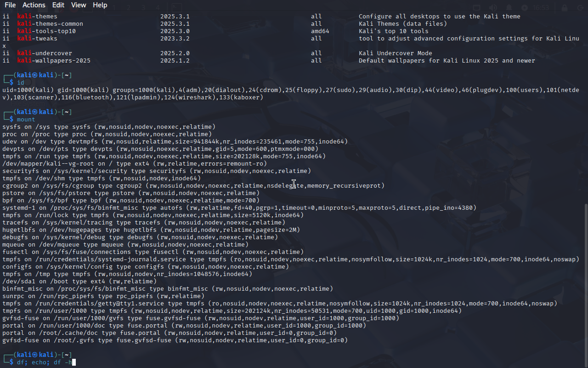Click the 'bpf on /sys/fs/bpf' line
The height and width of the screenshot is (368, 588).
[x=131, y=201]
